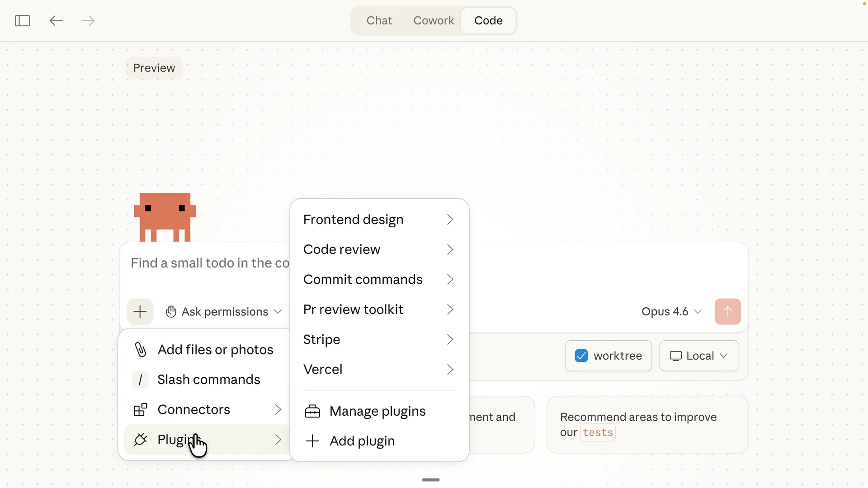This screenshot has width=868, height=488.
Task: Select the Code tab
Action: click(488, 21)
